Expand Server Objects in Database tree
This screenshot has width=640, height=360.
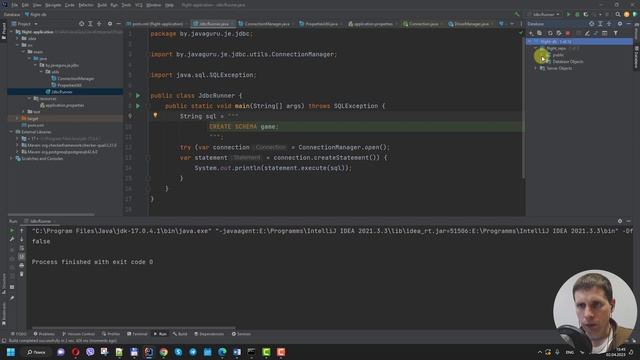(536, 68)
